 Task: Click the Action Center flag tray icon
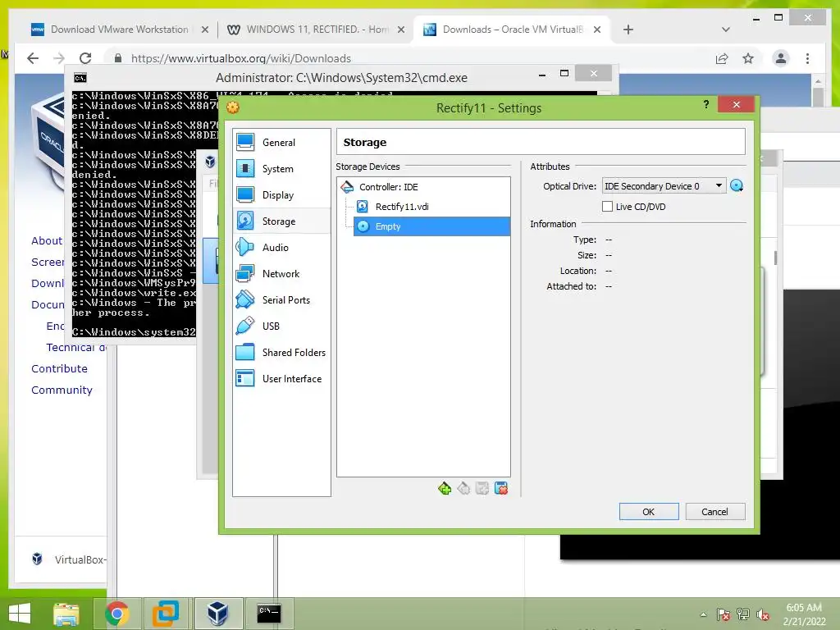click(724, 614)
